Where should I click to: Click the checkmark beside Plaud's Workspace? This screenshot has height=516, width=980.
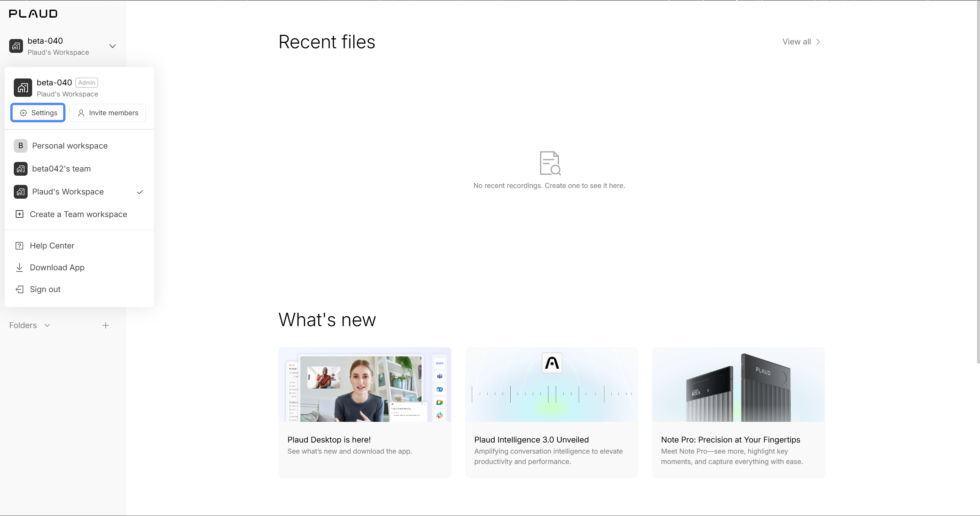[x=140, y=192]
